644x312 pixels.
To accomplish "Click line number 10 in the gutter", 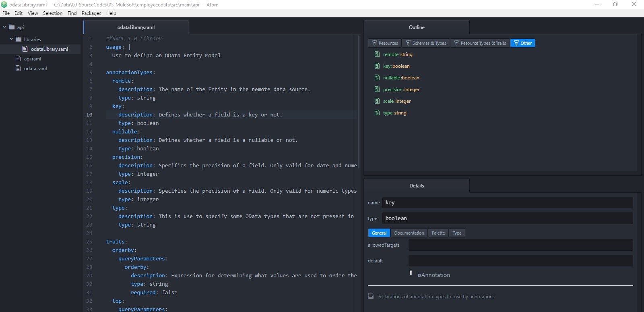I will [x=89, y=115].
